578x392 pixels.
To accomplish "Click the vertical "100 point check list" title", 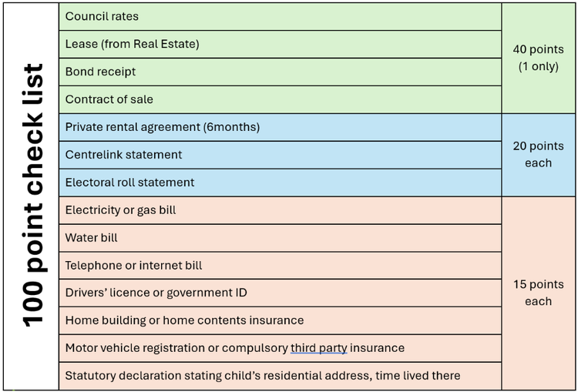I will (x=32, y=196).
